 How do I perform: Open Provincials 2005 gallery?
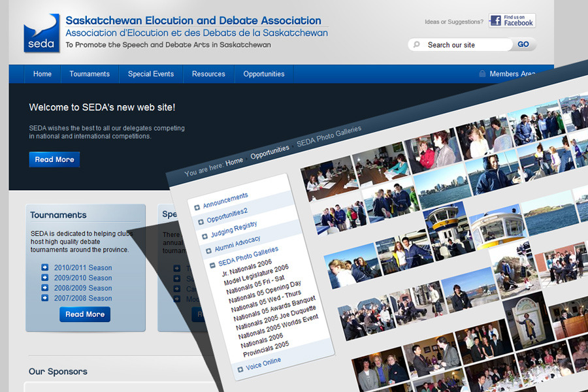pyautogui.click(x=267, y=349)
